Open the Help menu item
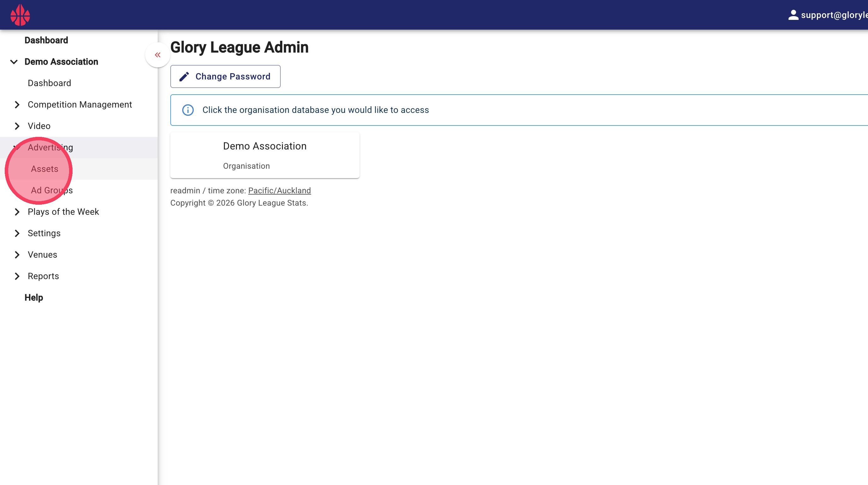The width and height of the screenshot is (868, 485). click(x=34, y=298)
